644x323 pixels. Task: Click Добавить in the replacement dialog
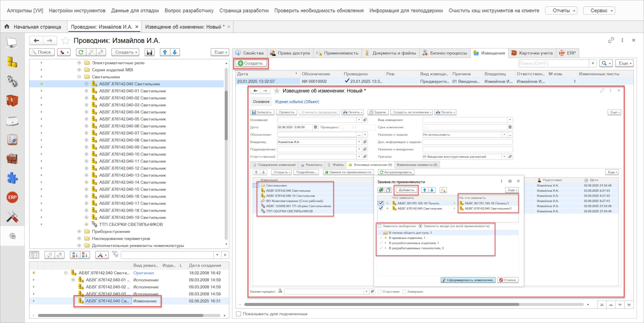point(406,190)
